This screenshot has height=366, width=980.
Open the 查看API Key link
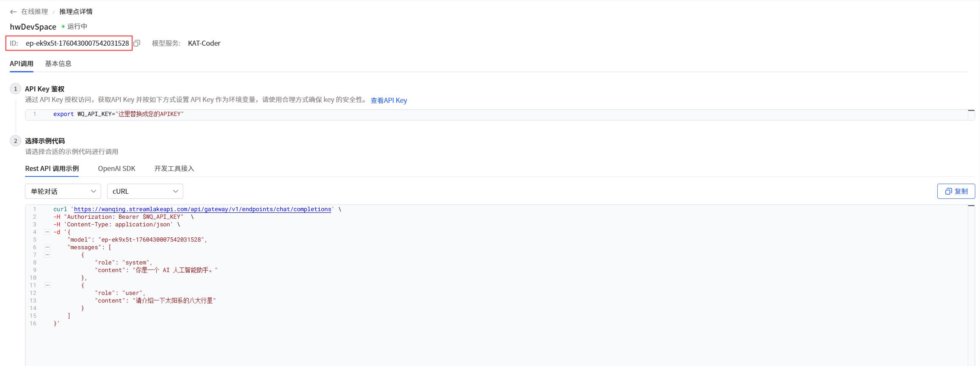coord(389,100)
